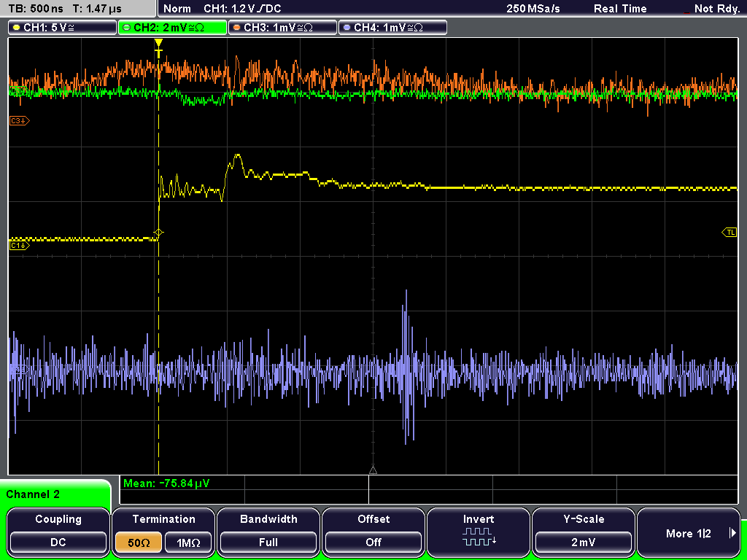Open the Bandwidth Full setting

268,532
